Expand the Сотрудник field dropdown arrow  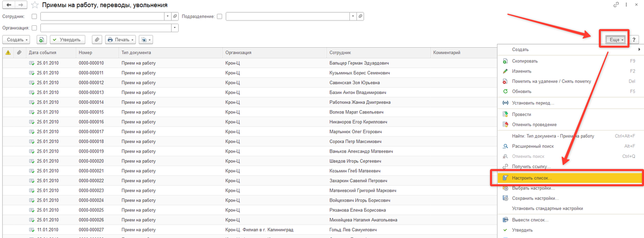[167, 16]
